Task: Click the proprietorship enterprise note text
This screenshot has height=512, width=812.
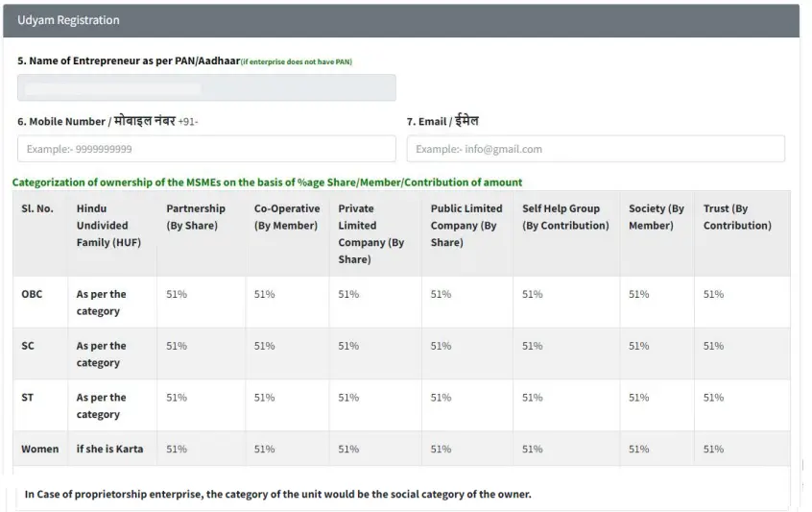Action: 278,494
